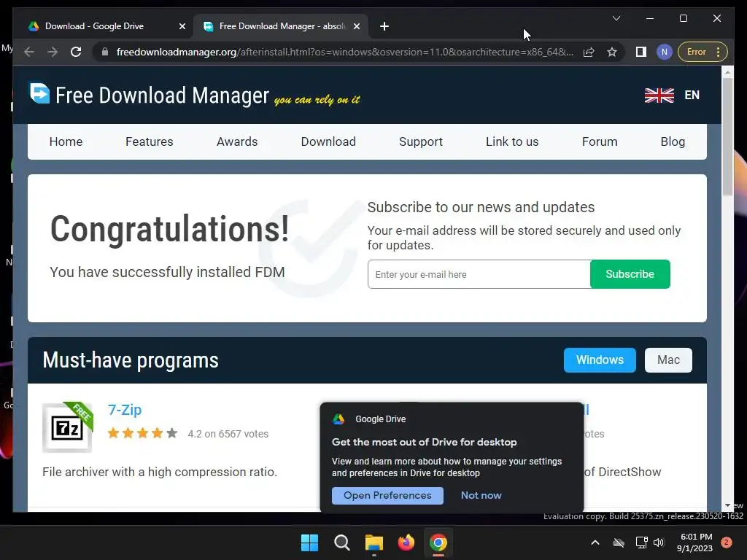Click the cloud sync tray icon

619,542
